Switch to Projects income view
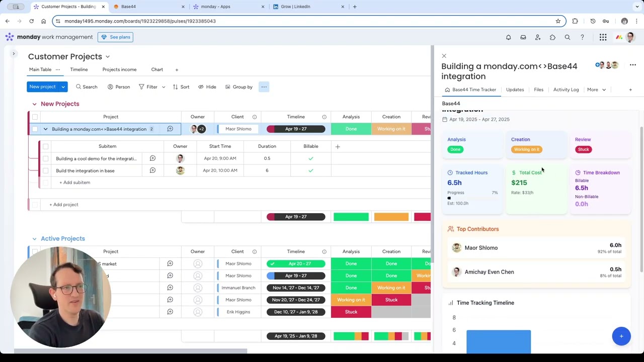The width and height of the screenshot is (644, 362). [119, 70]
